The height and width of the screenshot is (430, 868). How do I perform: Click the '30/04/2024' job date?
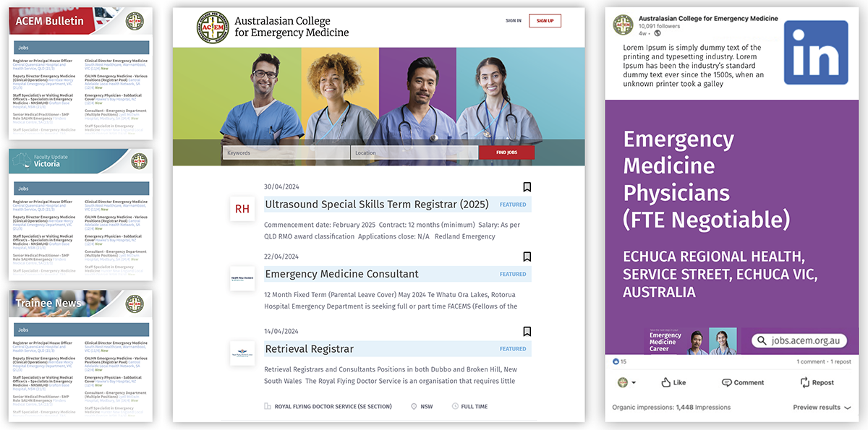click(x=281, y=186)
